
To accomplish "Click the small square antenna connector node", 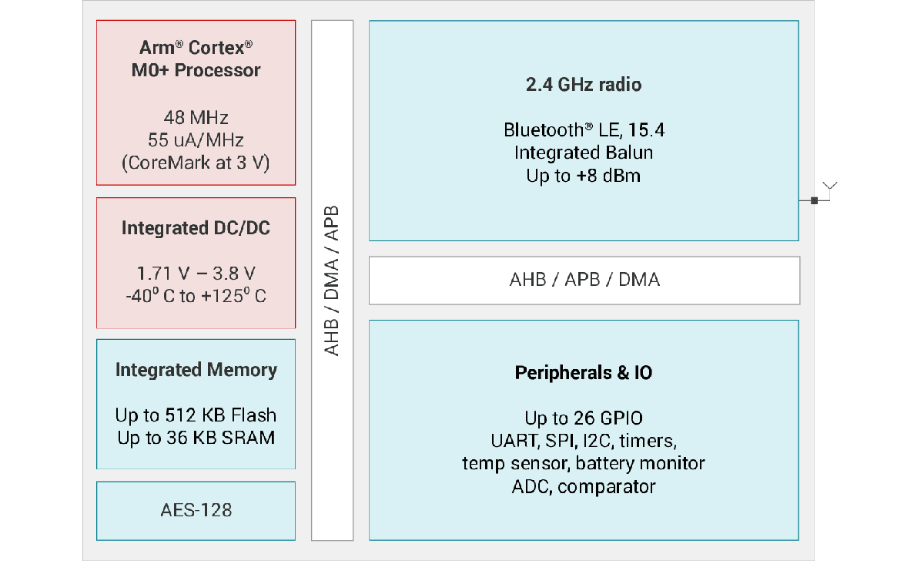I will [x=814, y=201].
